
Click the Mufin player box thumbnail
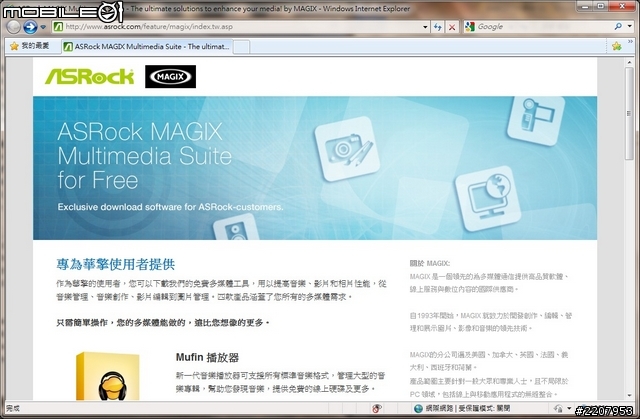[108, 376]
